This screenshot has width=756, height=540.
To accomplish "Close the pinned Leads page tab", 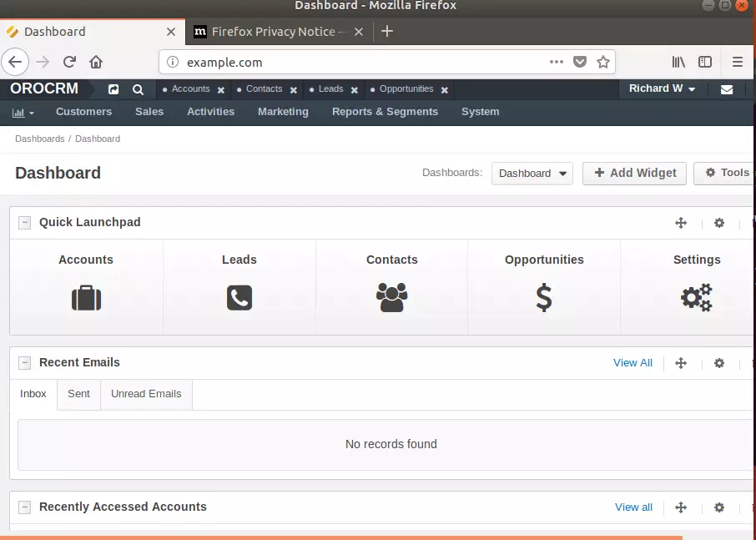I will (x=355, y=90).
